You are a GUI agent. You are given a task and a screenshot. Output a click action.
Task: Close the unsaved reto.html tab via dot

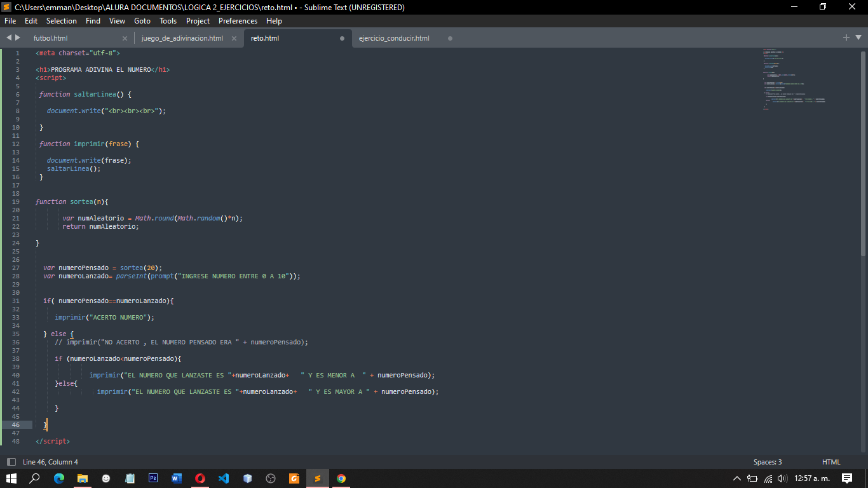pyautogui.click(x=342, y=38)
